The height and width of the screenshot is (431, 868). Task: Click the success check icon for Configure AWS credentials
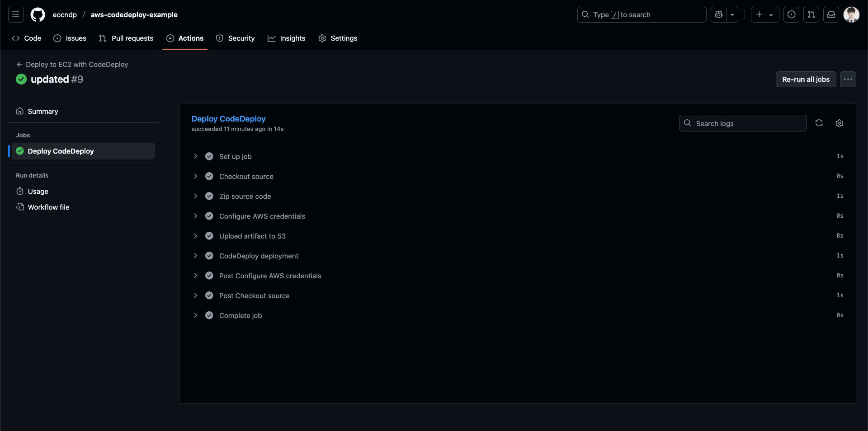tap(209, 216)
